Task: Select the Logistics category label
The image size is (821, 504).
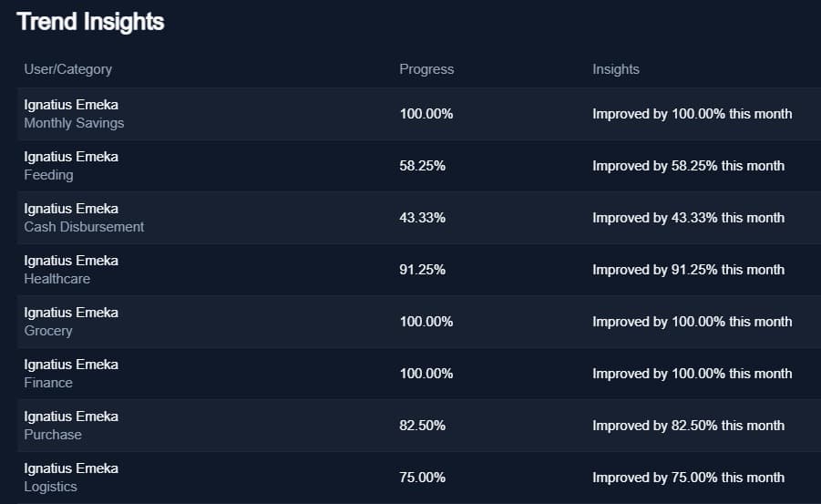Action: [50, 487]
